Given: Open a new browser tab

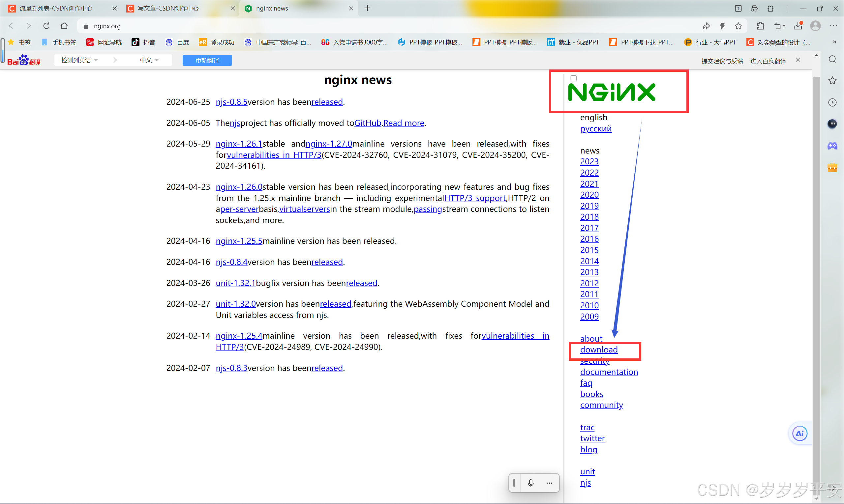Looking at the screenshot, I should pos(368,8).
